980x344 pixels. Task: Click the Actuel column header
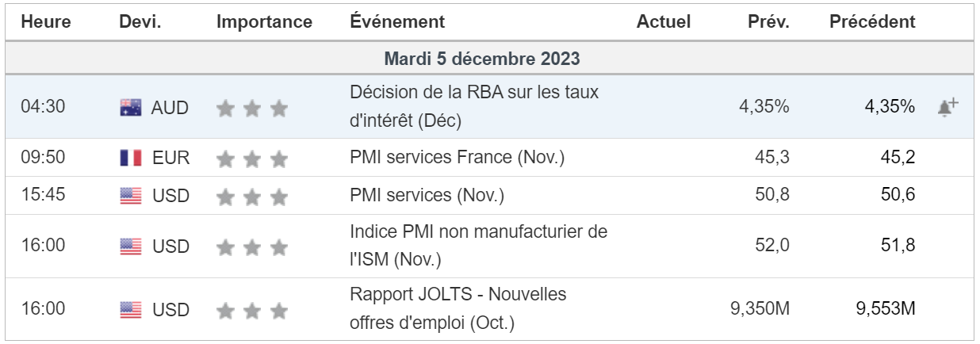pyautogui.click(x=663, y=22)
